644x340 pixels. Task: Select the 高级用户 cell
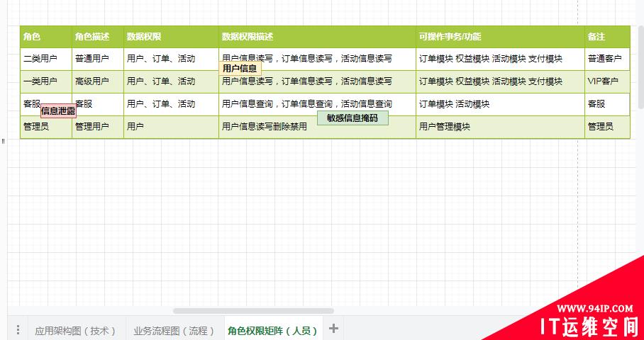pos(98,81)
